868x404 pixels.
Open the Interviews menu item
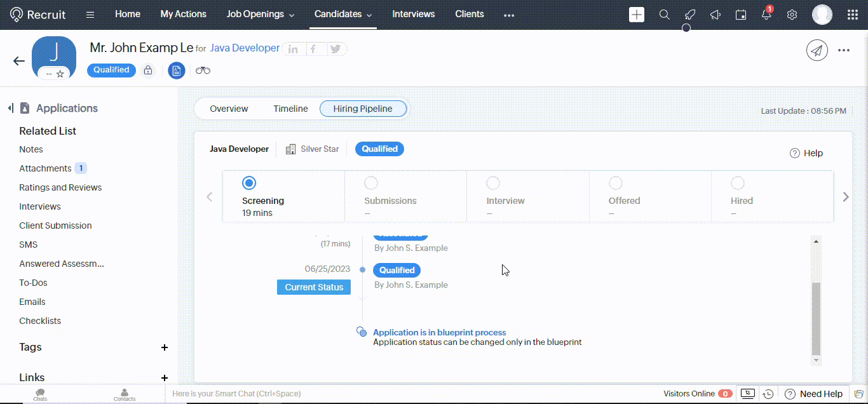point(413,14)
